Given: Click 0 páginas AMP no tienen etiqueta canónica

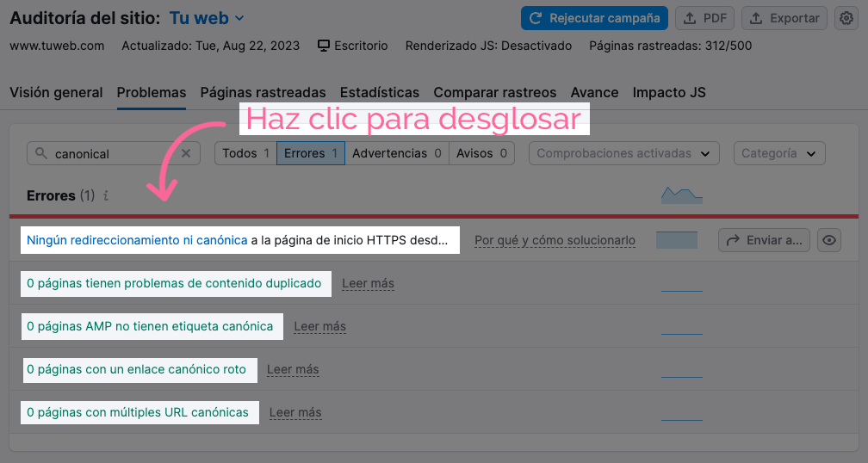Looking at the screenshot, I should [150, 326].
